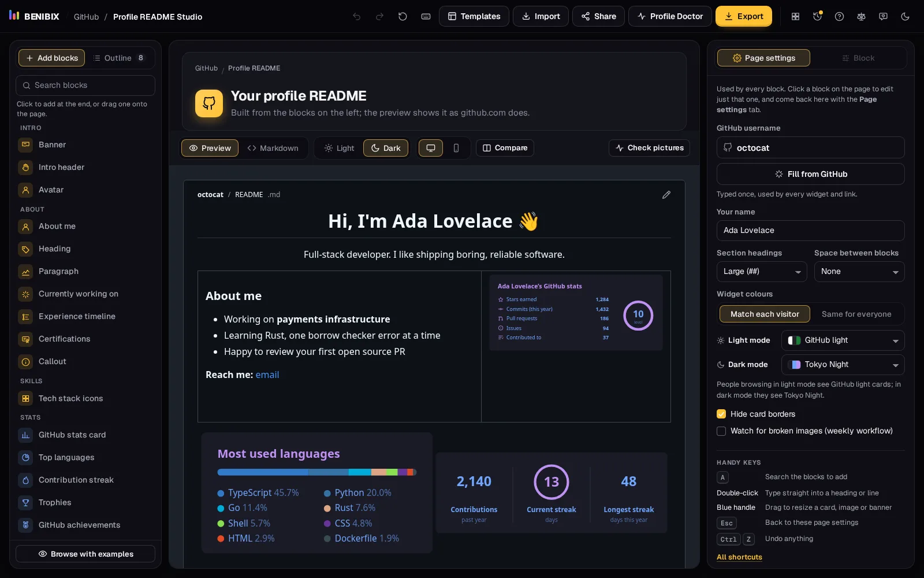Open the All shortcuts link
Screen dimensions: 924x578
[x=739, y=557]
